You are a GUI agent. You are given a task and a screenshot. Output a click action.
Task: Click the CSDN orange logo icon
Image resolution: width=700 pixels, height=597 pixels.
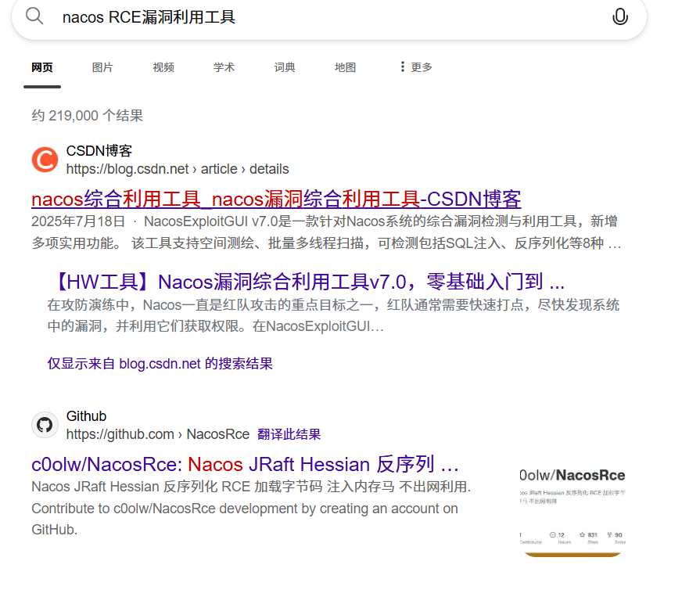[x=45, y=160]
